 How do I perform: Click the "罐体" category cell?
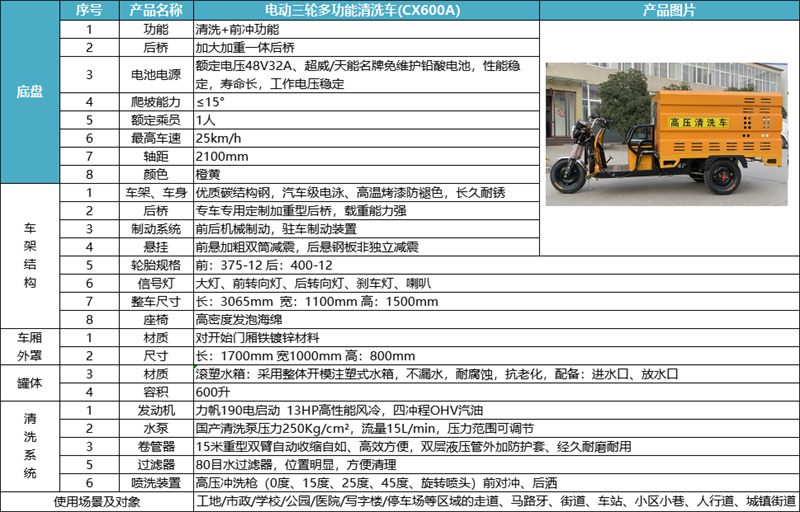[x=30, y=382]
